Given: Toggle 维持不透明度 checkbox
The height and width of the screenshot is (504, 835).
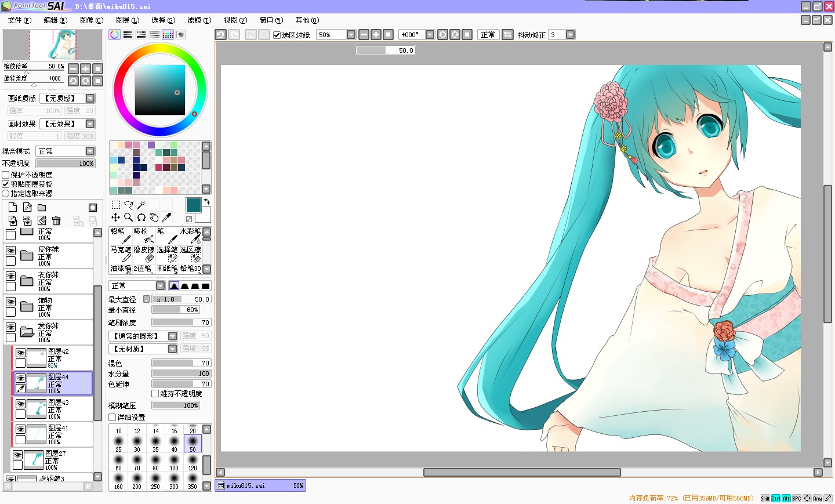Looking at the screenshot, I should tap(155, 393).
